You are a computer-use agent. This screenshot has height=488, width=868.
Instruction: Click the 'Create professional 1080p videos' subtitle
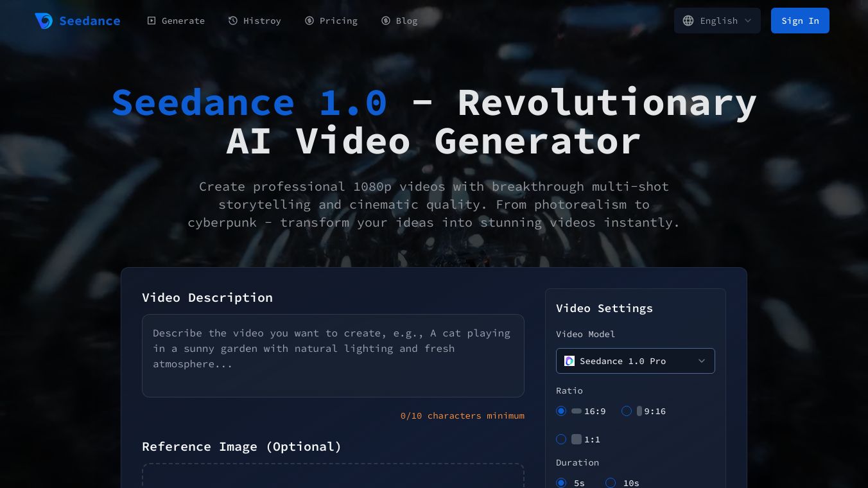point(434,204)
